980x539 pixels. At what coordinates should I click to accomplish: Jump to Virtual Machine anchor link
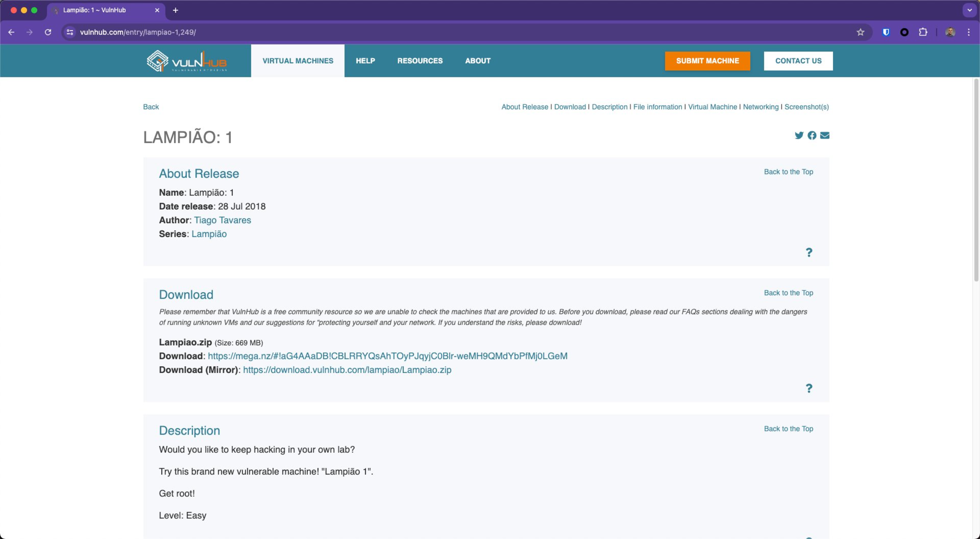(x=713, y=107)
